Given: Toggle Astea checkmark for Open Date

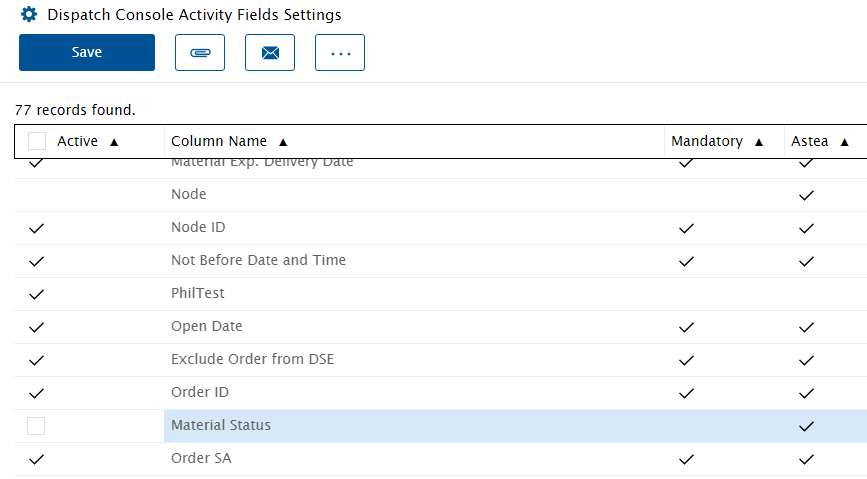Looking at the screenshot, I should pos(806,327).
